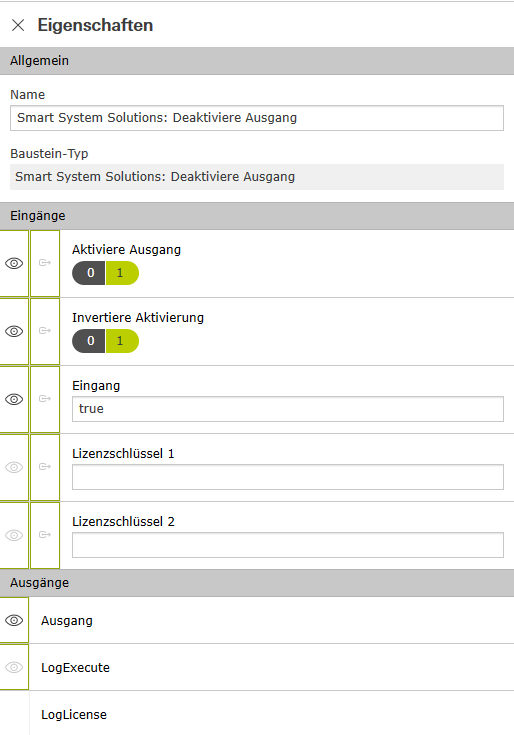Click into the Lizenzschlüssel 1 field
This screenshot has width=514, height=735.
pyautogui.click(x=288, y=477)
